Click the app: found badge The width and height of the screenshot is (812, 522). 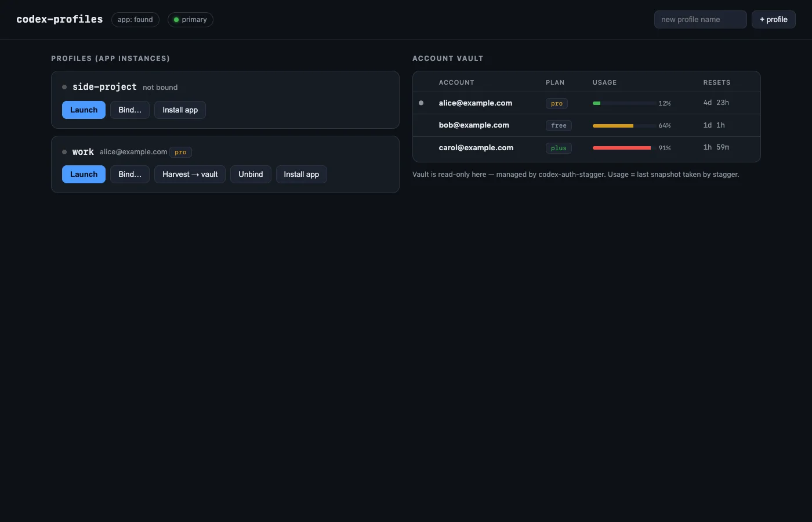pos(135,20)
